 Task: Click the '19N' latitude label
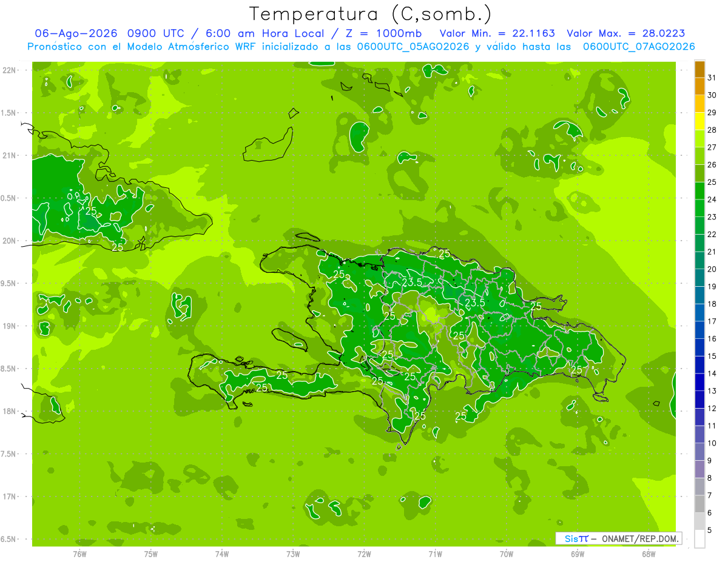tap(9, 326)
